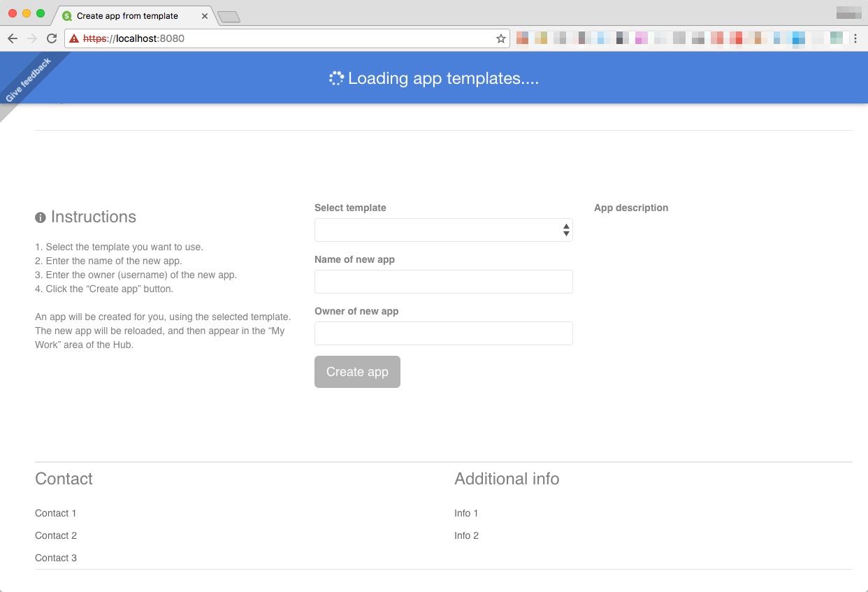The width and height of the screenshot is (868, 592).
Task: Click the green minimize window button
Action: (41, 13)
